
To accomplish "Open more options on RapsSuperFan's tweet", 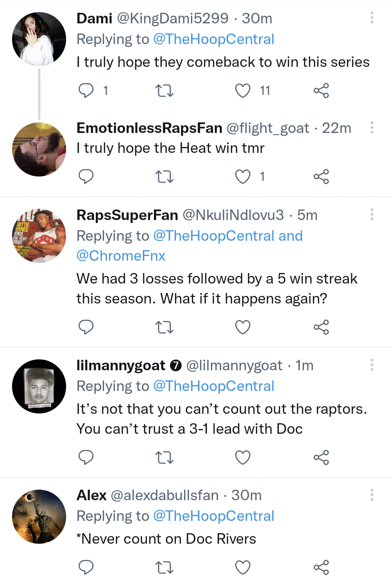I will [372, 215].
